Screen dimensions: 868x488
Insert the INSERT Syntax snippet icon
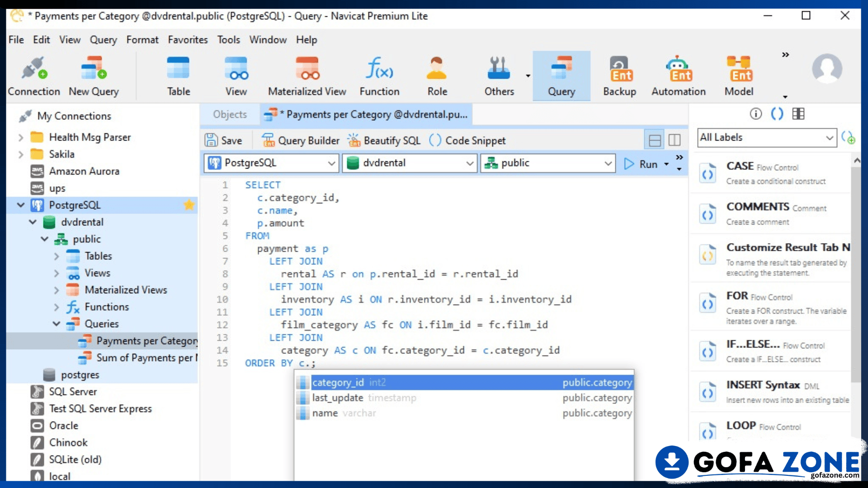[x=708, y=392]
